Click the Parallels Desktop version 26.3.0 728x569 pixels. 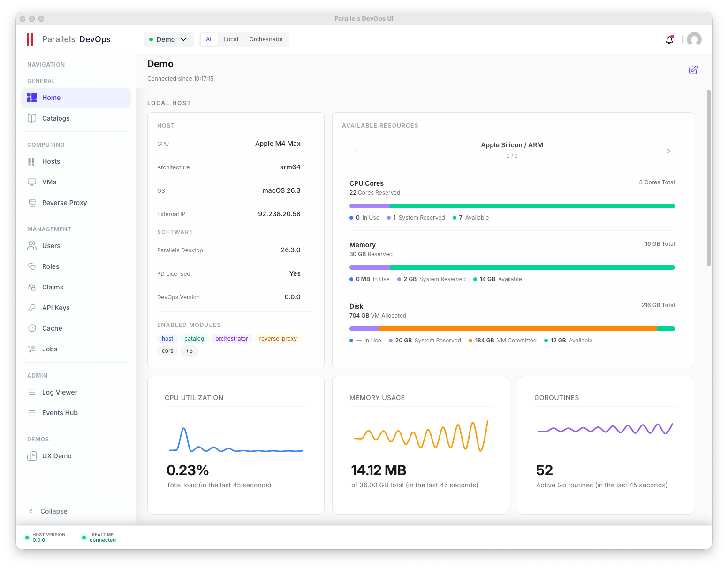tap(291, 250)
